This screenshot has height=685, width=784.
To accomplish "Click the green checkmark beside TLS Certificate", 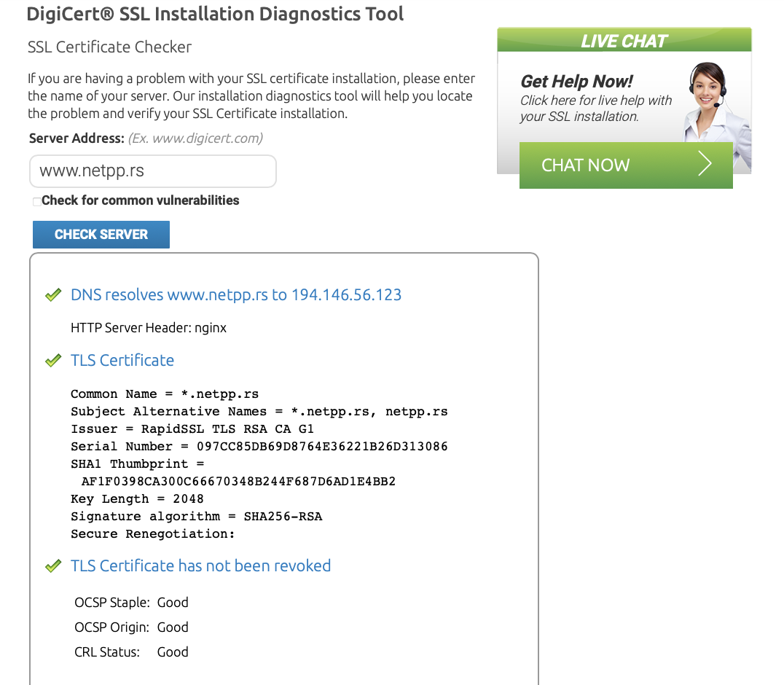I will (x=53, y=361).
